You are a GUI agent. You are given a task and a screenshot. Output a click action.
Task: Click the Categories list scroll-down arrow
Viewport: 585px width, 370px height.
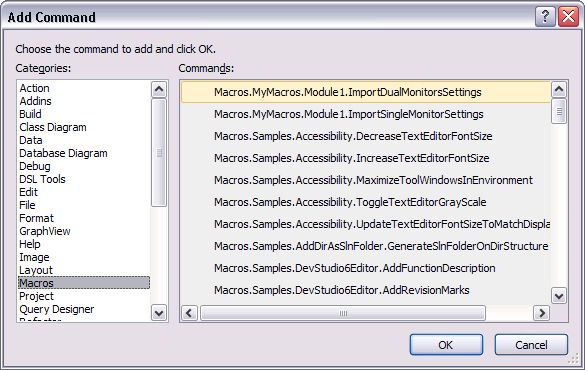[159, 313]
